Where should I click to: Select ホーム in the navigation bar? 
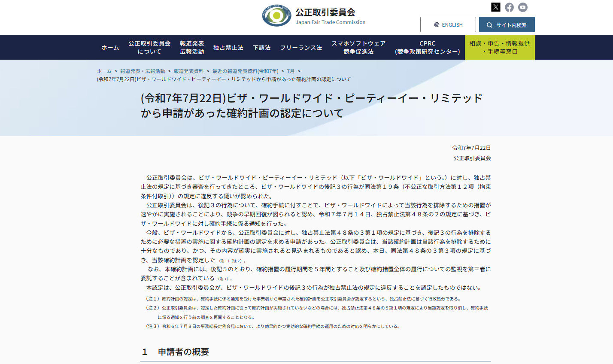coord(110,48)
